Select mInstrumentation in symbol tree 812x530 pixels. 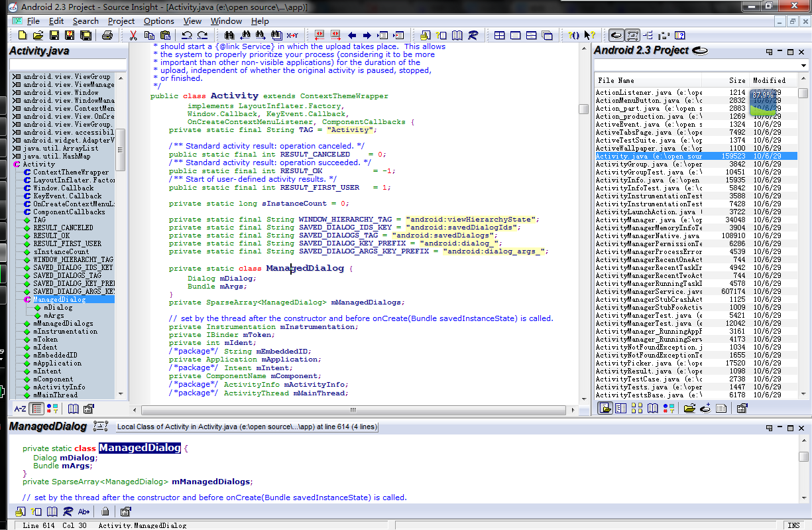(x=65, y=331)
